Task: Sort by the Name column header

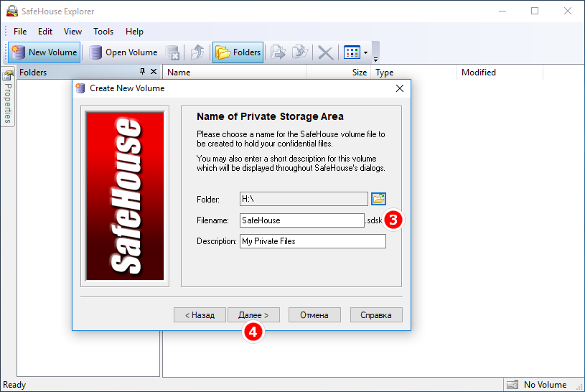Action: [x=234, y=73]
